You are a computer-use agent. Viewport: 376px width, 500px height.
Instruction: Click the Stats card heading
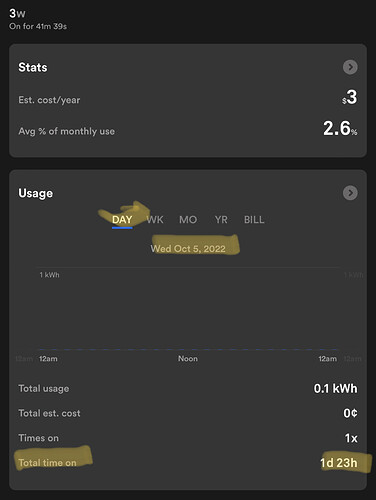pyautogui.click(x=33, y=67)
